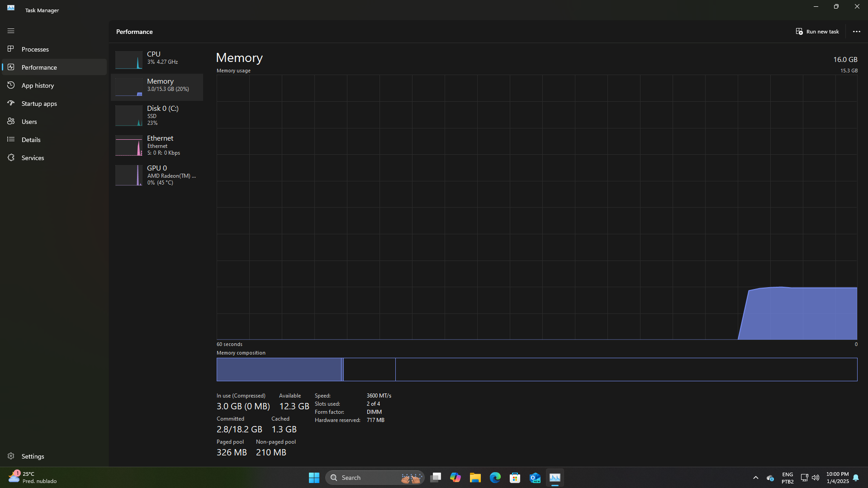868x488 pixels.
Task: Click the Committed 2.8/18.2 GB value
Action: pos(239,429)
